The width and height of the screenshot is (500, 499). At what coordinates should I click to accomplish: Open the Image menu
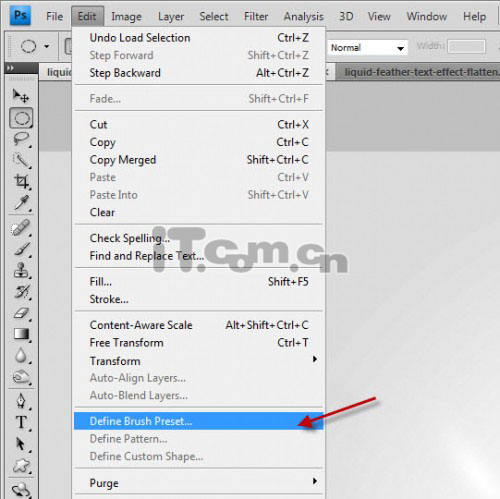pos(126,16)
